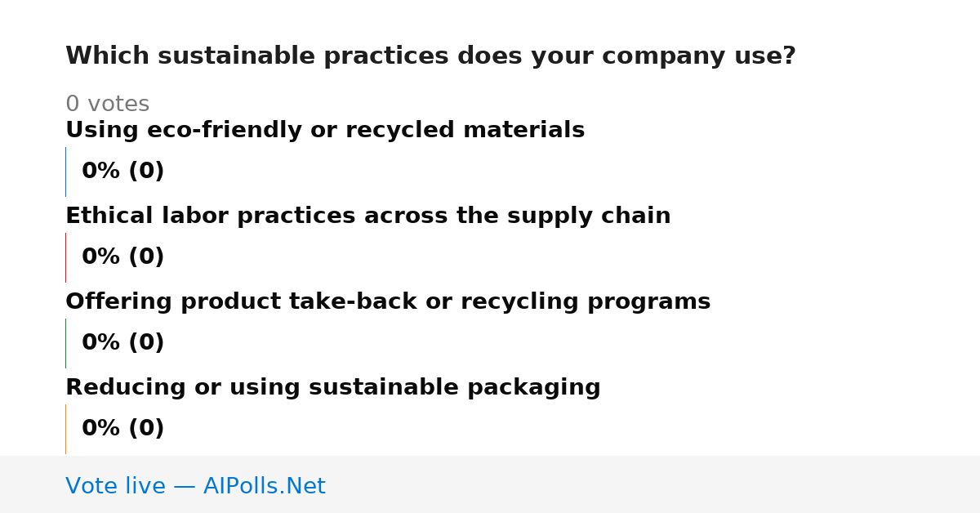980x513 pixels.
Task: Choose Using eco-friendly or recycled materials option
Action: (x=325, y=130)
